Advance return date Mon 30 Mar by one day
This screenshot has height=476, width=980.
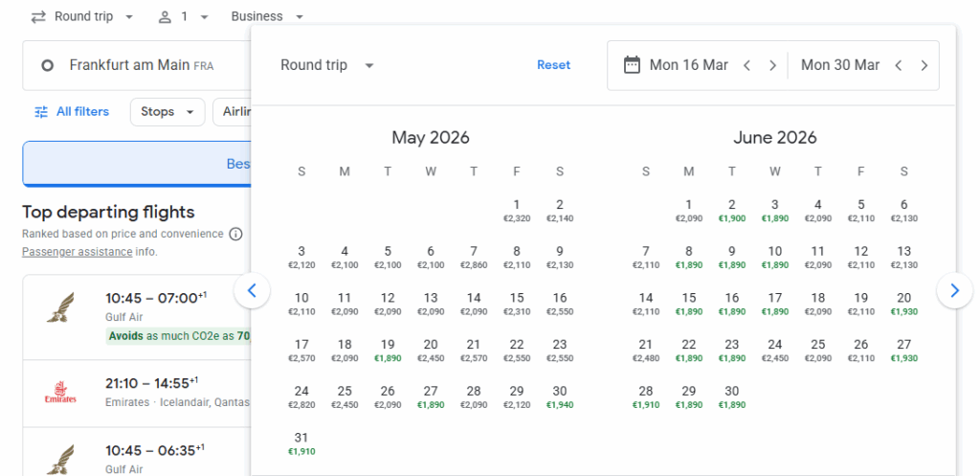924,66
